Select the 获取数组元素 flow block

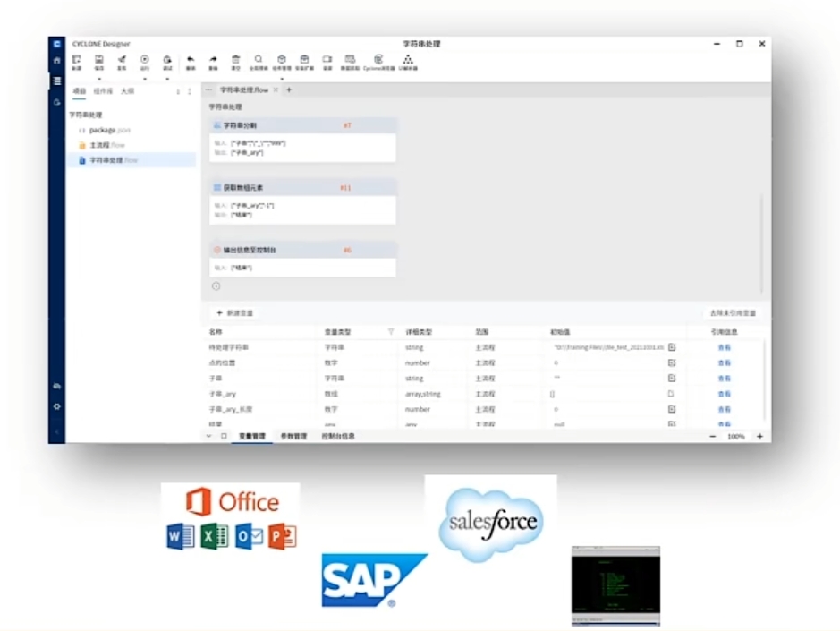(302, 202)
